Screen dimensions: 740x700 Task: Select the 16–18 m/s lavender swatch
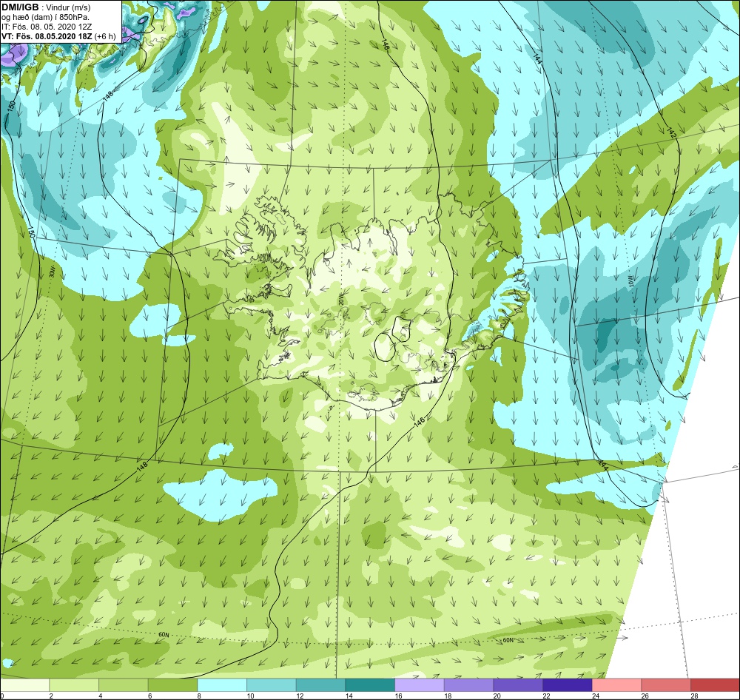(419, 685)
